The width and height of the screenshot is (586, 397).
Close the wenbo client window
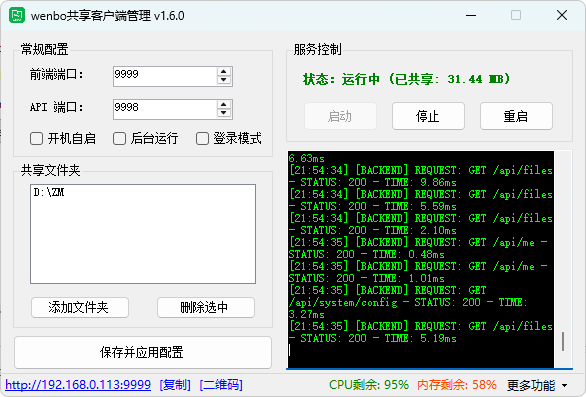(562, 15)
